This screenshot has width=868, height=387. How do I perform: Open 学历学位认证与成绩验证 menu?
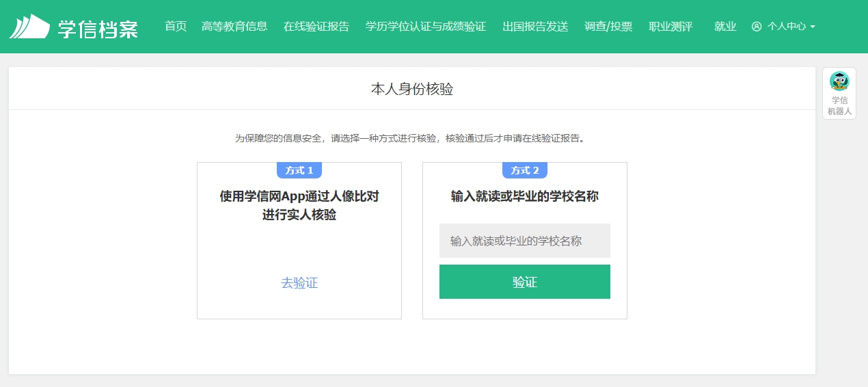tap(426, 27)
